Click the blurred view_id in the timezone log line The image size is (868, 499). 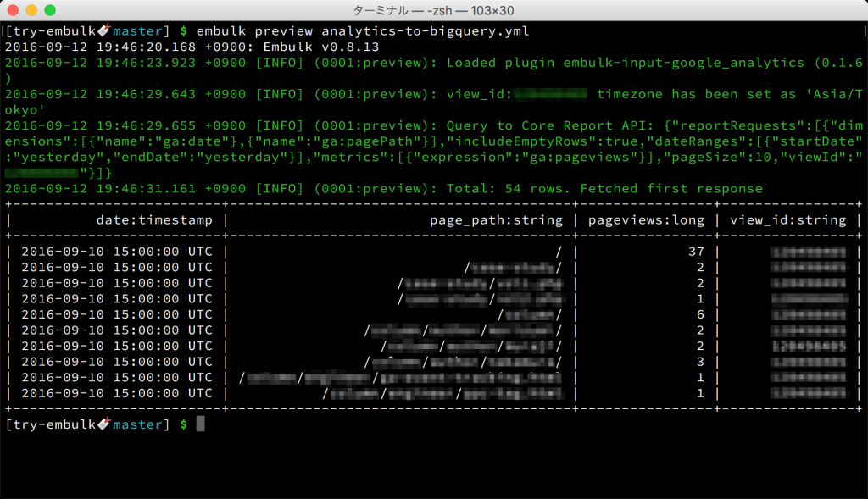click(x=551, y=94)
